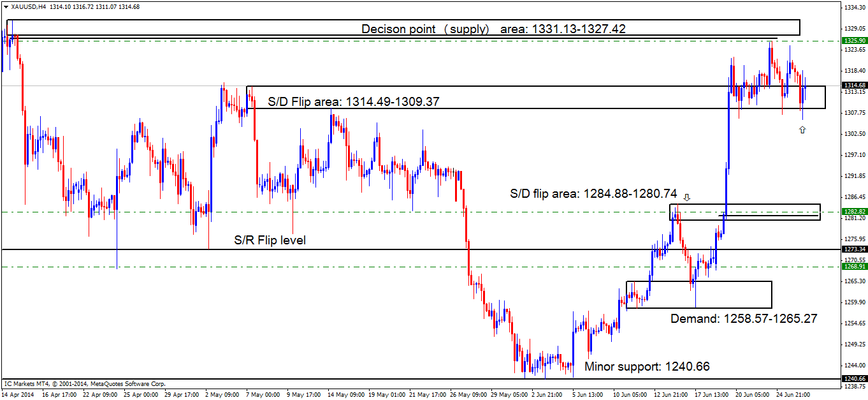The height and width of the screenshot is (400, 868).
Task: Click the 1334.30 price axis value
Action: [x=853, y=8]
